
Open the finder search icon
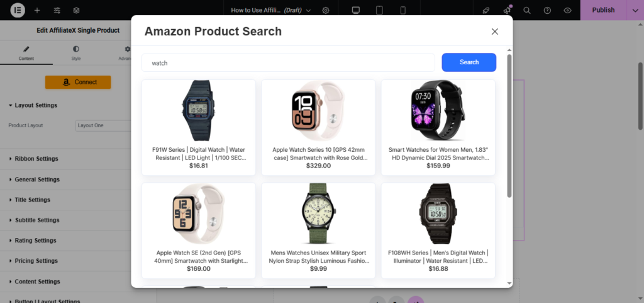point(527,10)
